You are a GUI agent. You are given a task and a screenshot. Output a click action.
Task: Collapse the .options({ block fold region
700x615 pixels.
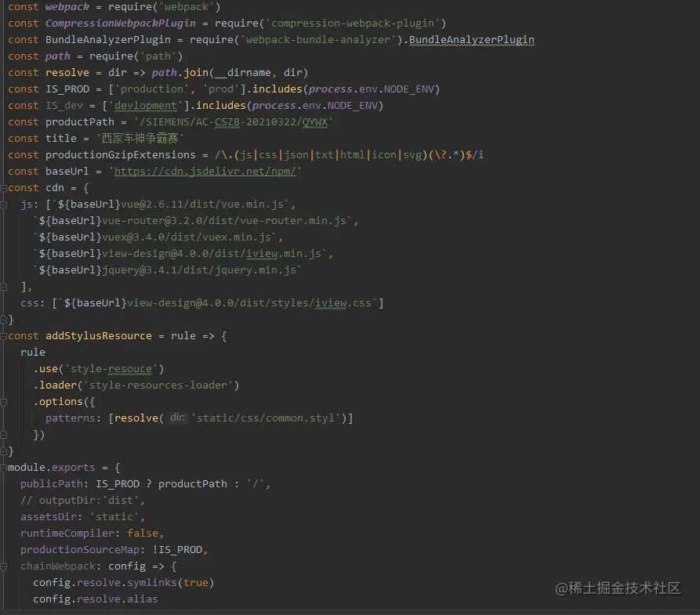click(x=4, y=401)
